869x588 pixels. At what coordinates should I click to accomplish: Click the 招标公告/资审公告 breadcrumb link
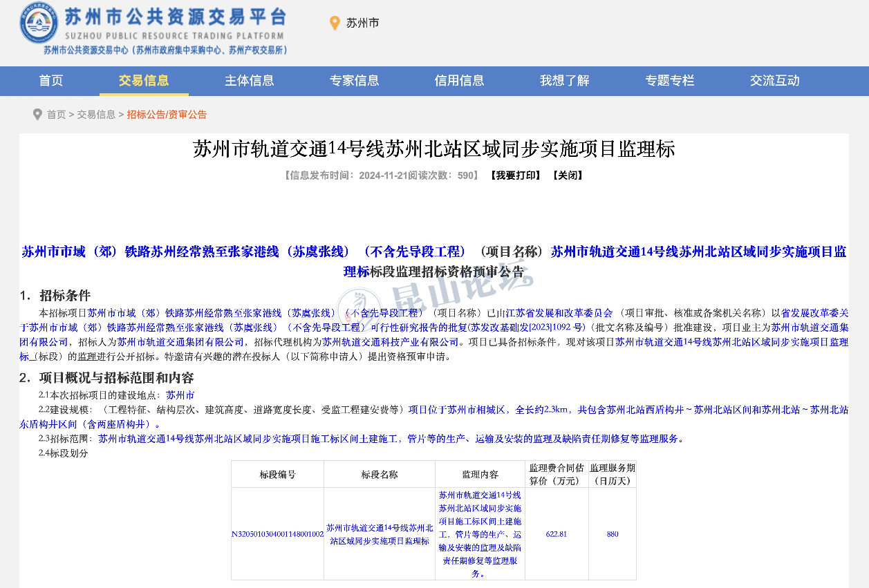(x=167, y=115)
